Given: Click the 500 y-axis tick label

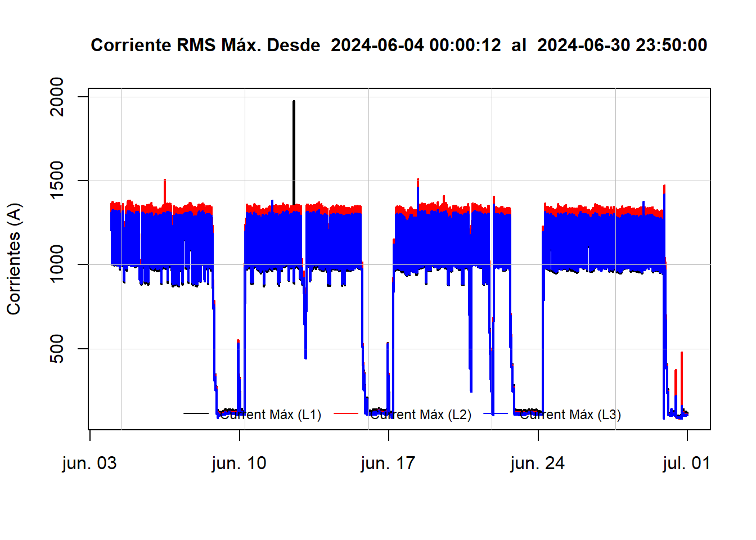Looking at the screenshot, I should point(57,348).
